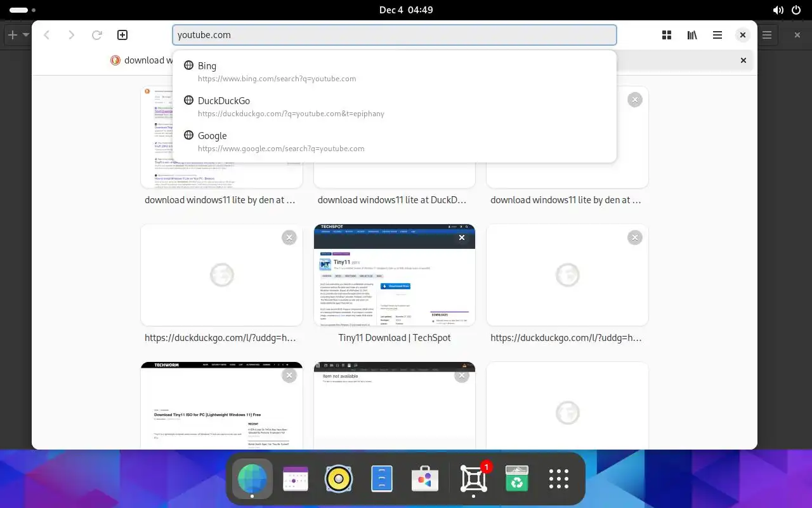This screenshot has height=508, width=812.
Task: Go forward using the forward arrow
Action: click(72, 35)
